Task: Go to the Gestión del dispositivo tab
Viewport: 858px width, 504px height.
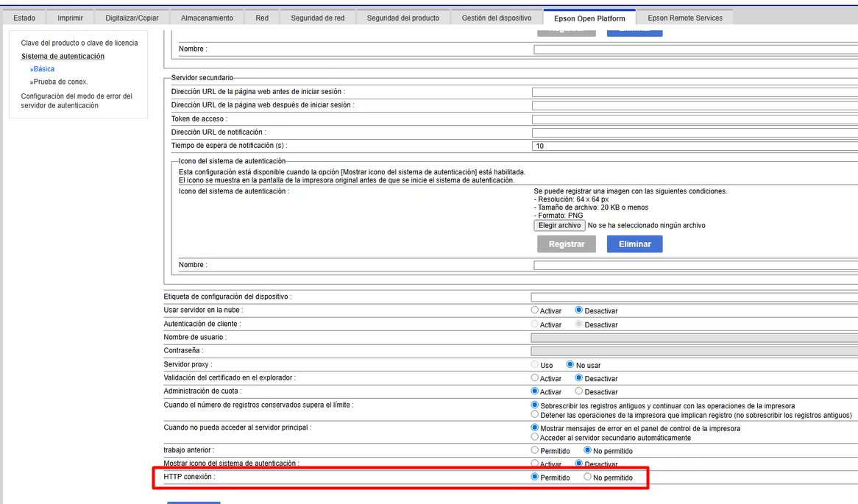Action: point(497,18)
